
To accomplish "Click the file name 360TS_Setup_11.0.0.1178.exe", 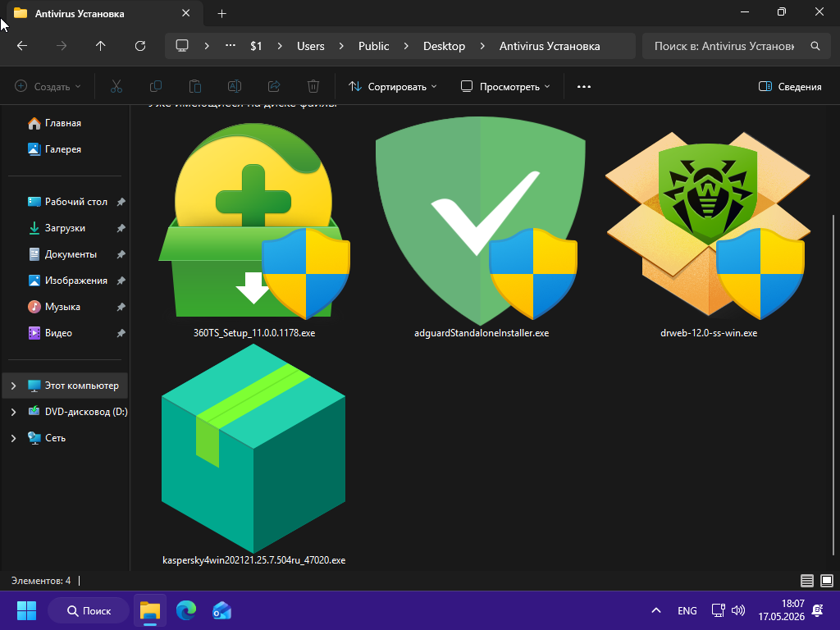I will click(254, 333).
